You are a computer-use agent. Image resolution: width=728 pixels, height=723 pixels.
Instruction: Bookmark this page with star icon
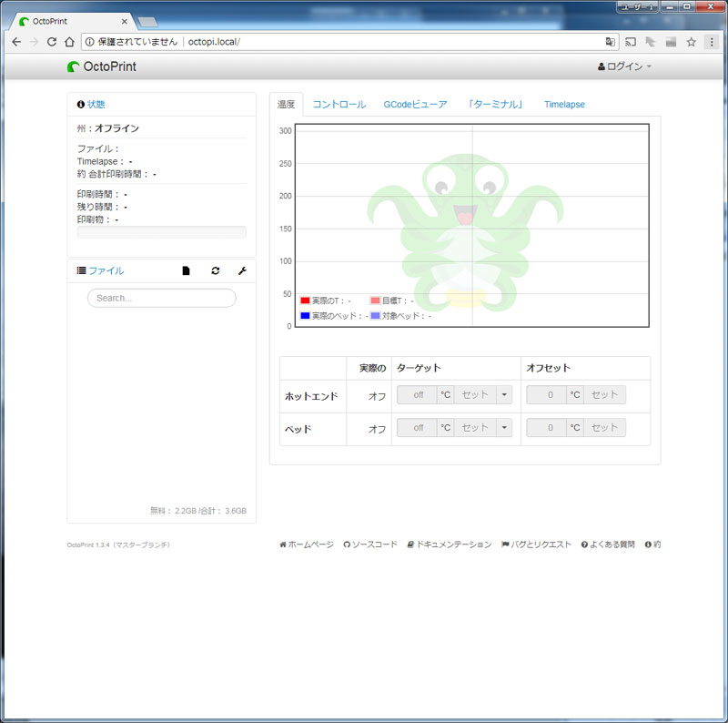[x=691, y=42]
